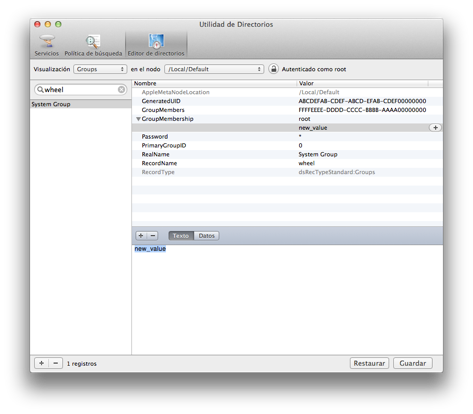473x414 pixels.
Task: Switch to Texto view
Action: click(x=181, y=236)
